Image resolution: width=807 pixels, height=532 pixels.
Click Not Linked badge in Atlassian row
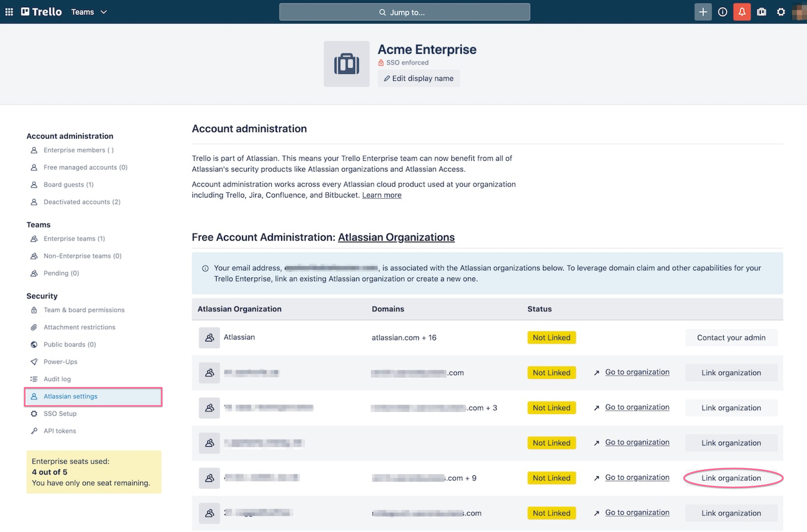point(551,338)
